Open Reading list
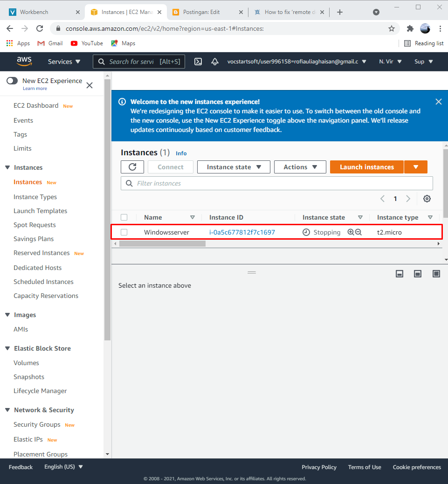 click(x=424, y=43)
